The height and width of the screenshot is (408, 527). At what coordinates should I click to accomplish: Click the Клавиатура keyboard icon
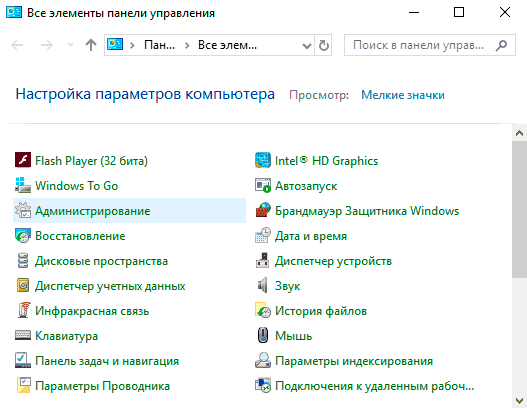point(23,335)
